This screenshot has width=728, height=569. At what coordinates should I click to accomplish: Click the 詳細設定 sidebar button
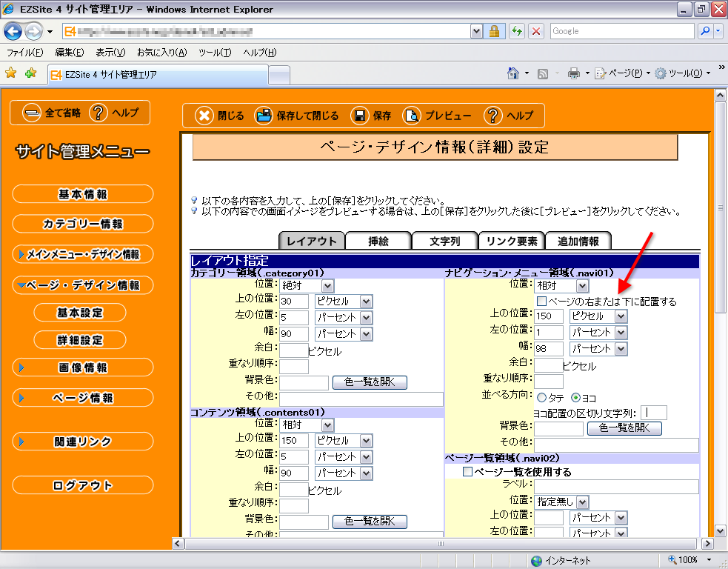pyautogui.click(x=80, y=340)
